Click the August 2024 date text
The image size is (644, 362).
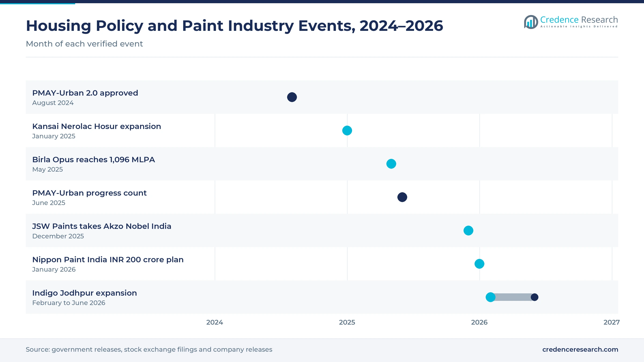click(53, 103)
